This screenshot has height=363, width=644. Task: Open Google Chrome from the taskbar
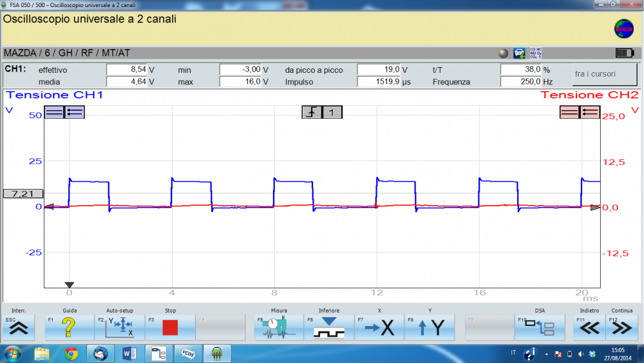[x=71, y=353]
